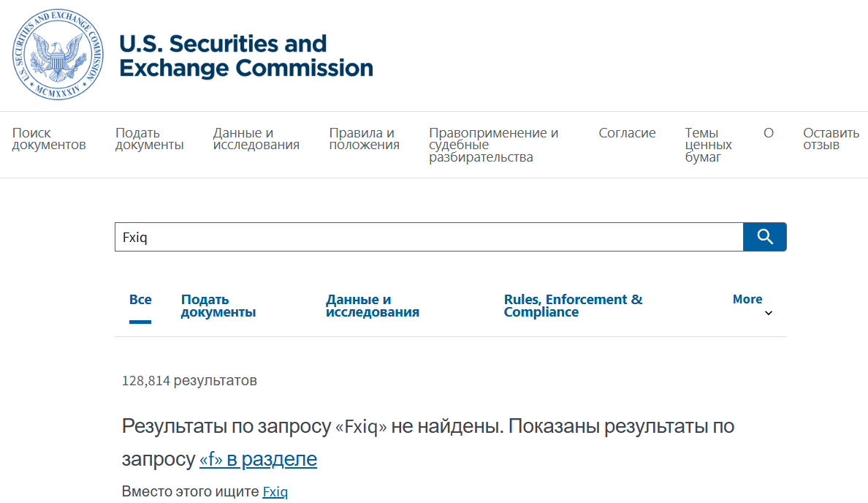Image resolution: width=868 pixels, height=503 pixels.
Task: Switch to the Rules, Enforcement & Compliance tab
Action: [572, 306]
